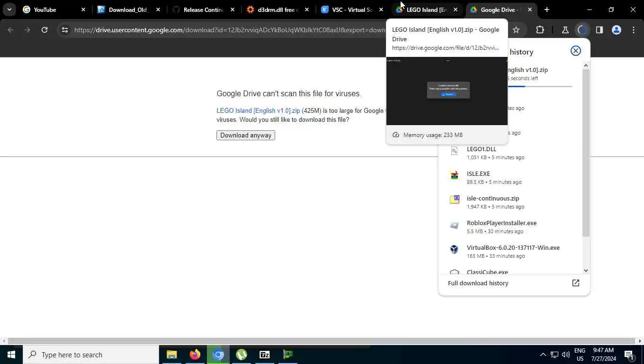The width and height of the screenshot is (644, 364).
Task: Open full download history external icon
Action: click(576, 283)
